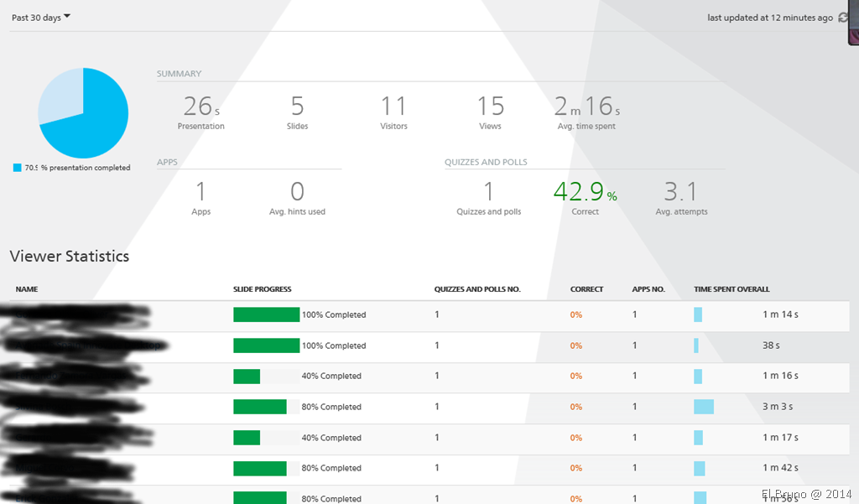The height and width of the screenshot is (504, 859).
Task: Click the 3.1 Avg. attempts value
Action: (x=681, y=193)
